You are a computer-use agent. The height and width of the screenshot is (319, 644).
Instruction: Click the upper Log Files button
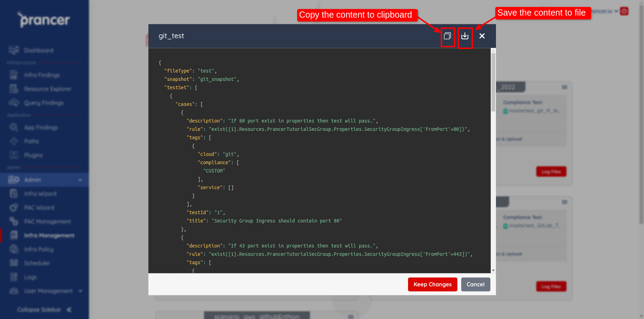click(x=551, y=171)
